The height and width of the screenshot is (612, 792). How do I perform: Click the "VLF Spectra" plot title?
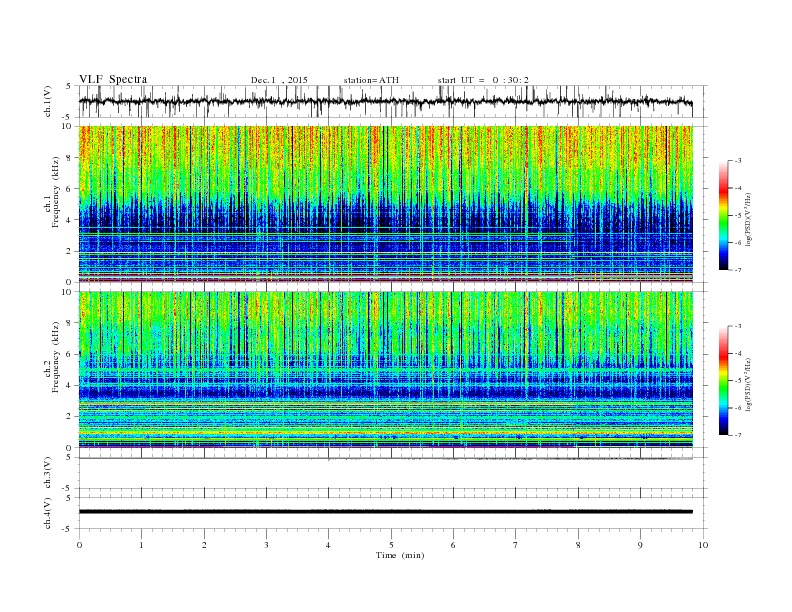pos(113,79)
